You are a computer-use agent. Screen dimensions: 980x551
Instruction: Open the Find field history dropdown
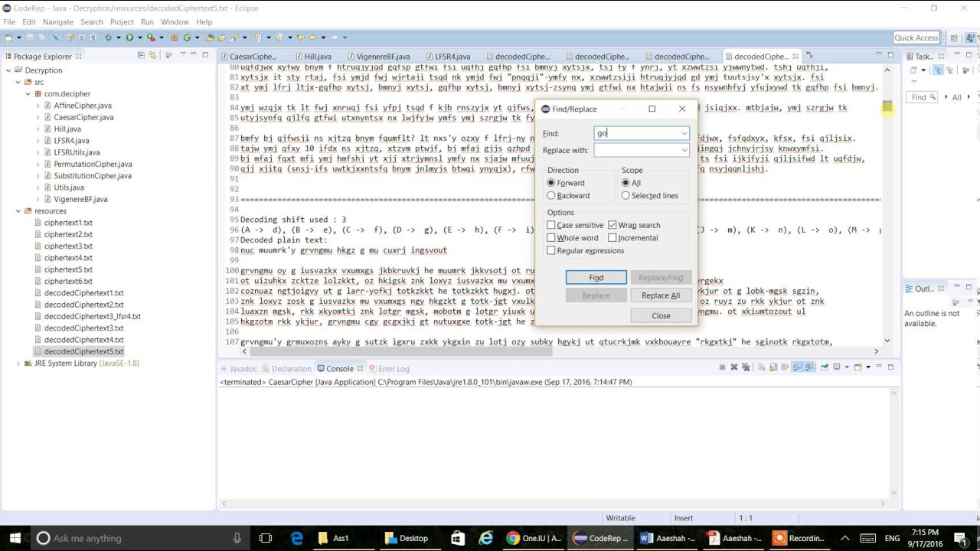click(x=684, y=133)
